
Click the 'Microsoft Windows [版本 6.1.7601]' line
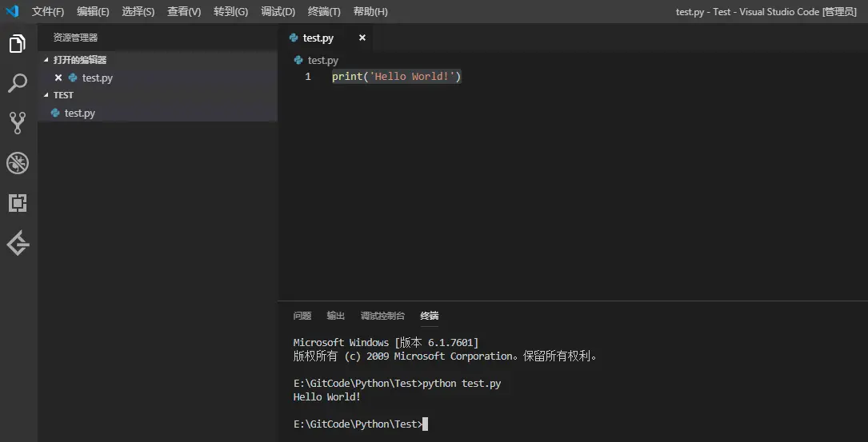tap(386, 342)
